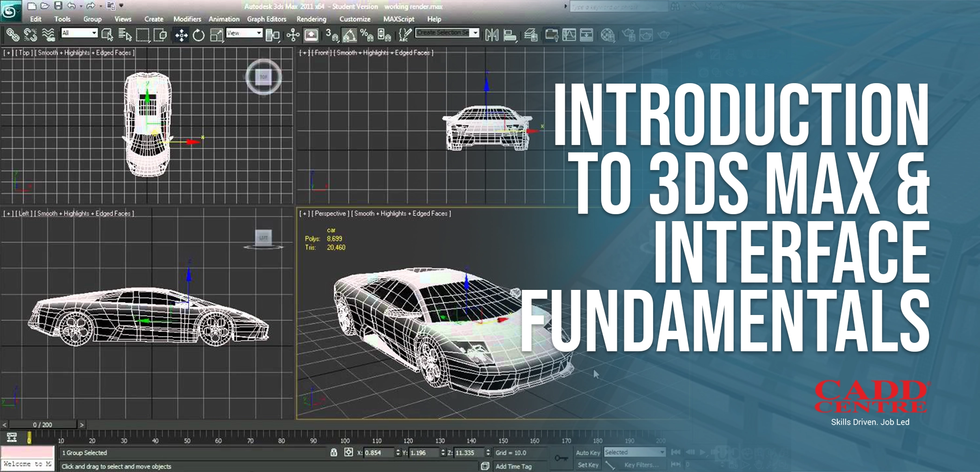Open the Mirror tool
Image resolution: width=980 pixels, height=472 pixels.
[491, 35]
